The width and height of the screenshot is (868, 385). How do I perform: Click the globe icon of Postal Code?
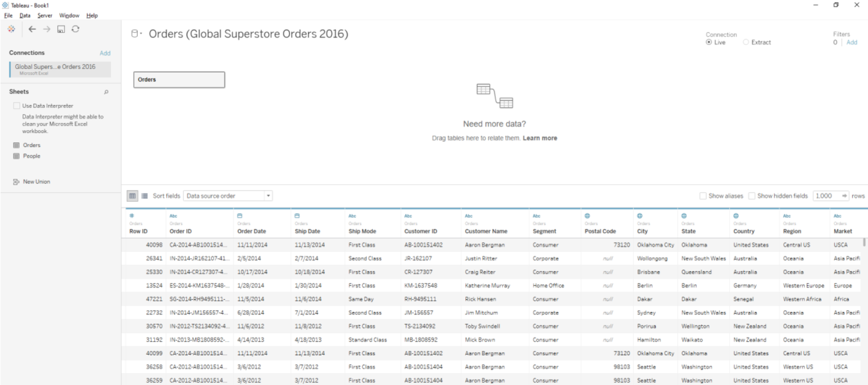click(x=587, y=216)
